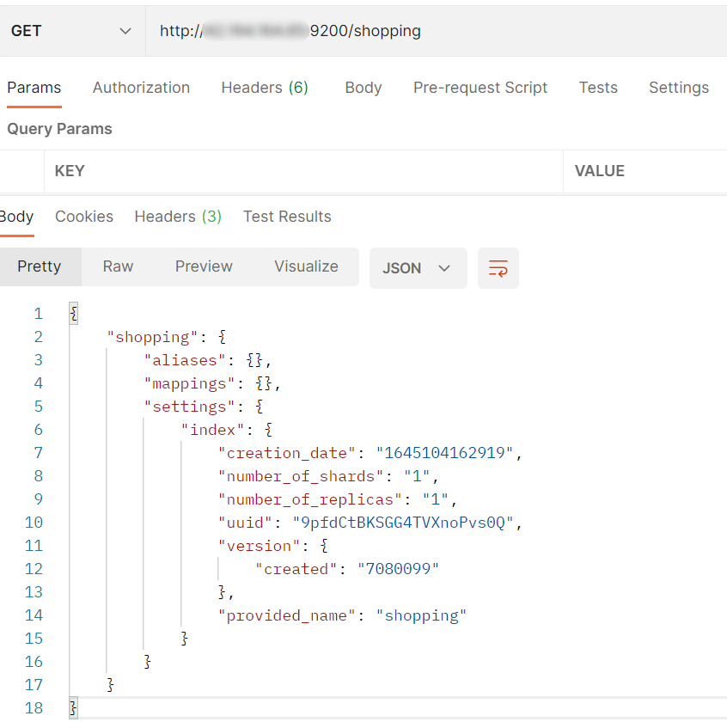Switch to the Authorization tab
The image size is (727, 728).
tap(141, 88)
